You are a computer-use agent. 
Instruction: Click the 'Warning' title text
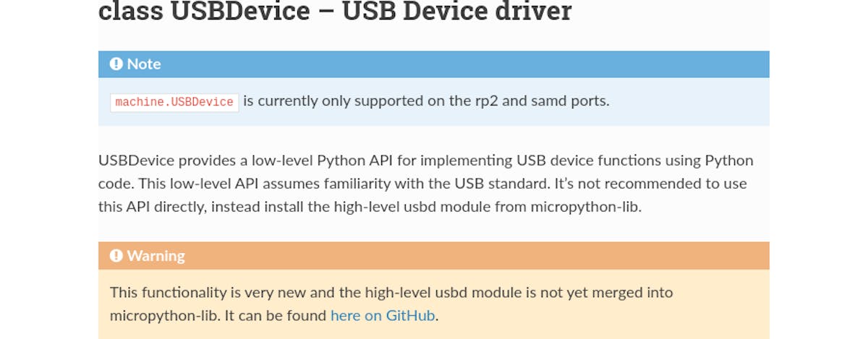tap(156, 255)
